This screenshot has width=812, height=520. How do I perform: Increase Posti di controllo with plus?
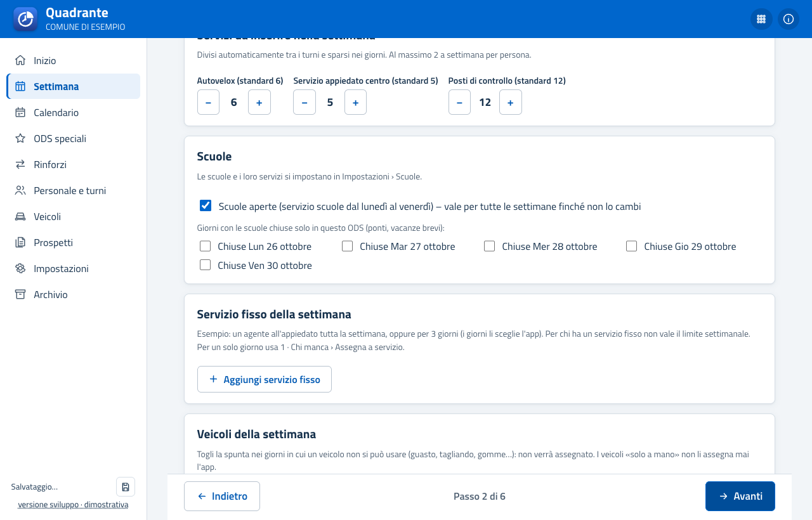[511, 102]
